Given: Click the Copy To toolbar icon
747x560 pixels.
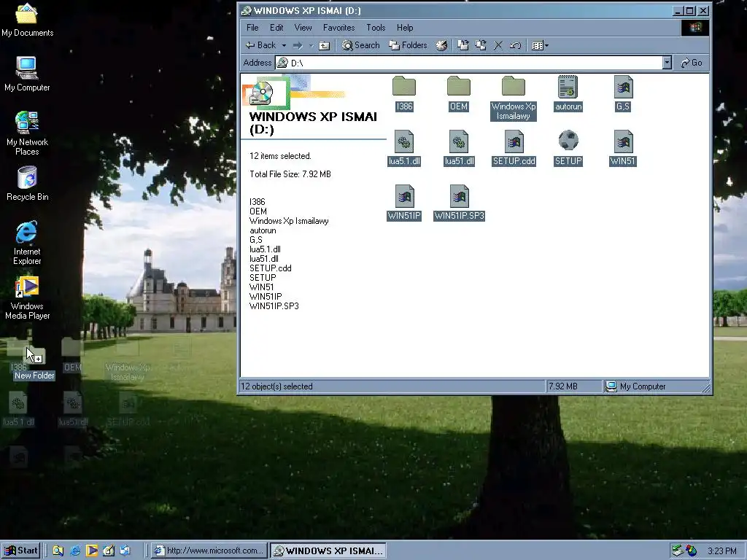Looking at the screenshot, I should pos(481,46).
